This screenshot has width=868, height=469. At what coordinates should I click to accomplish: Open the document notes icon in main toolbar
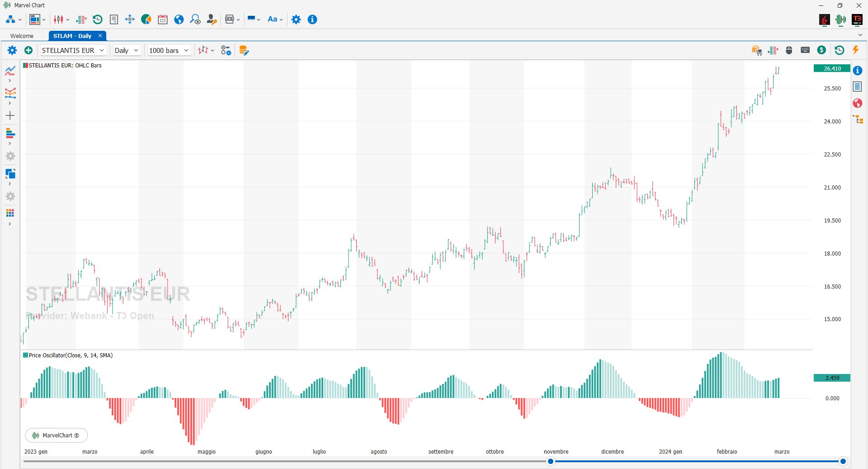click(x=114, y=19)
